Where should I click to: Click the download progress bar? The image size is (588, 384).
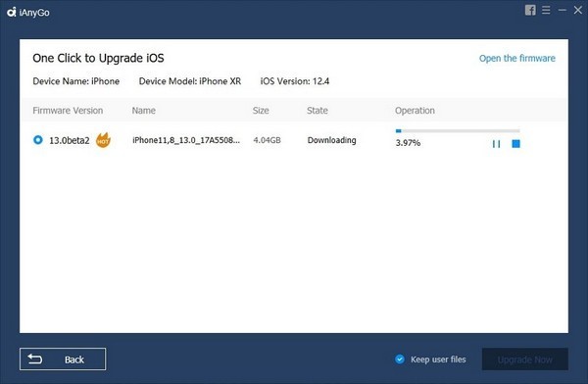pos(458,131)
